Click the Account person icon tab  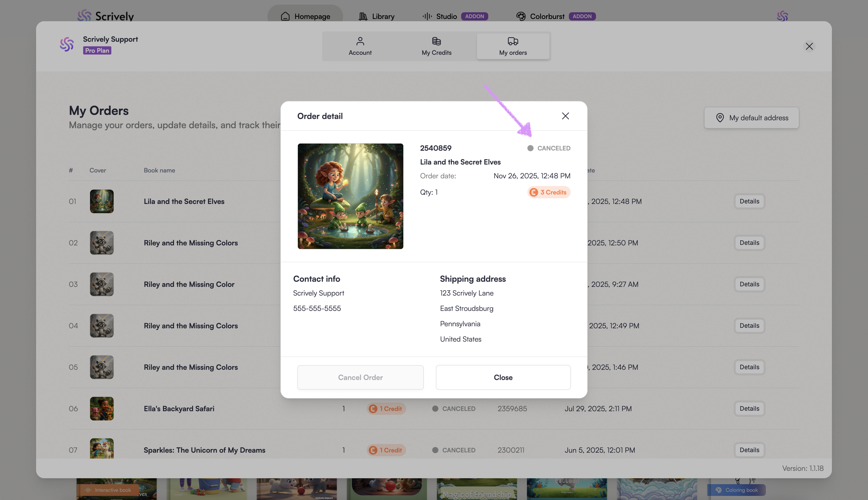click(x=360, y=46)
